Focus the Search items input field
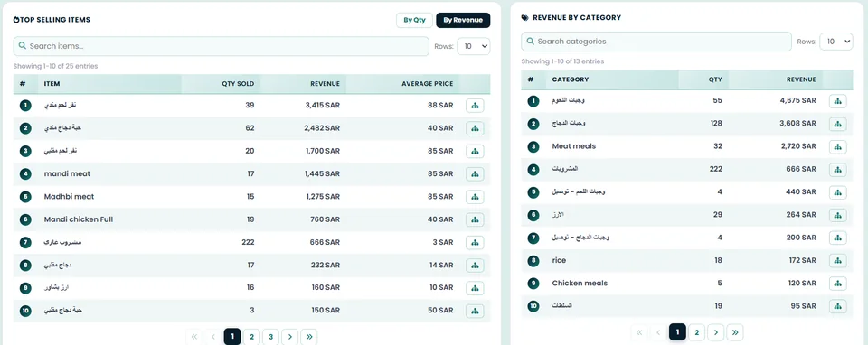Screen dimensions: 868x345 point(222,46)
